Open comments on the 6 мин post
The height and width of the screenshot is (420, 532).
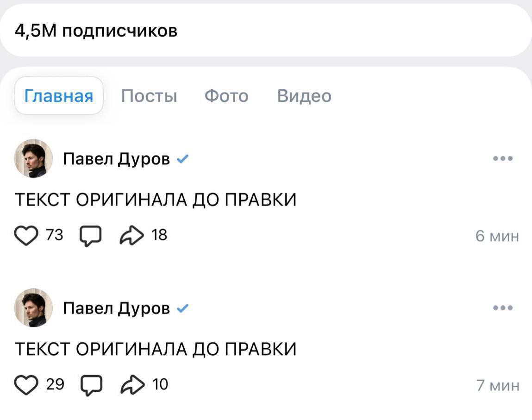[91, 236]
